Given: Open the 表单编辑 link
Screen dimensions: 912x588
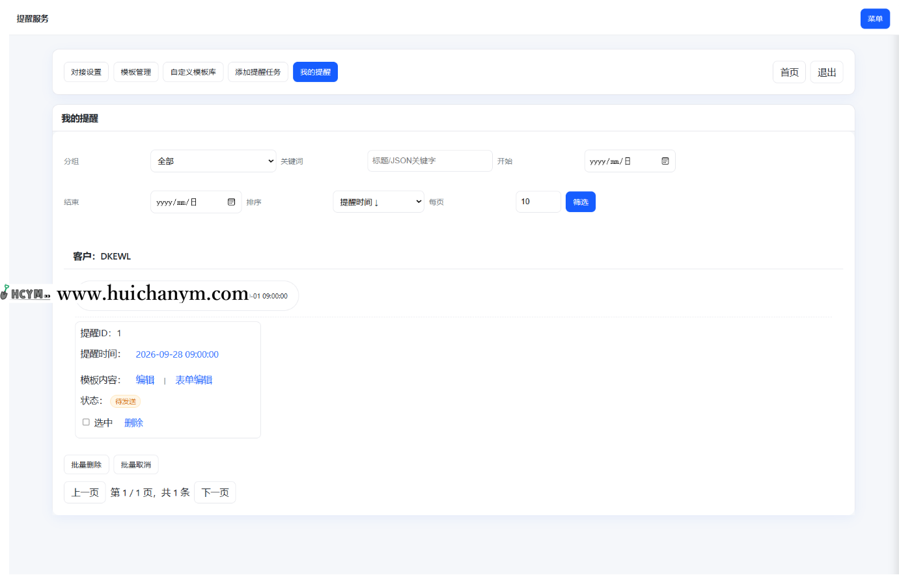Looking at the screenshot, I should point(193,380).
